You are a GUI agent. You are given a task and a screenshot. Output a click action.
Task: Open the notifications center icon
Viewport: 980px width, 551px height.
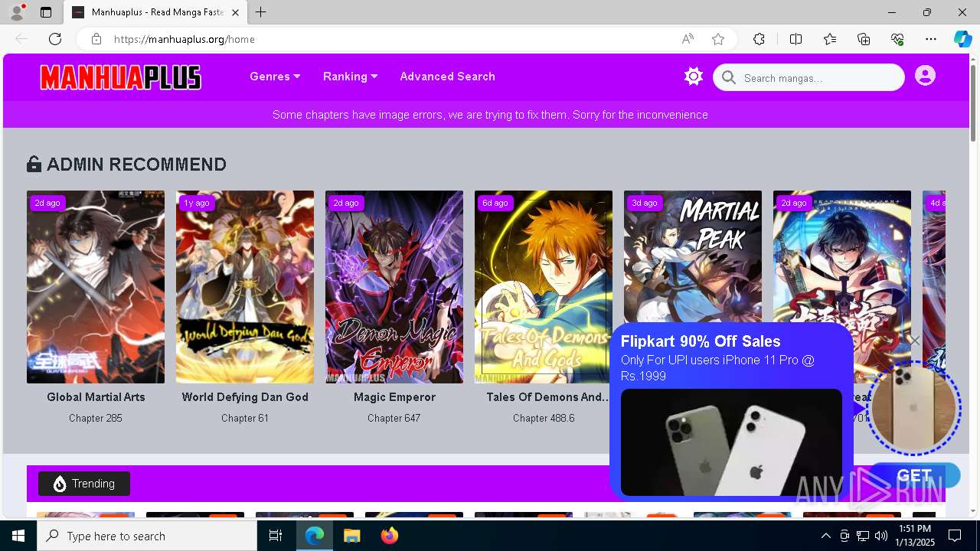pyautogui.click(x=955, y=536)
